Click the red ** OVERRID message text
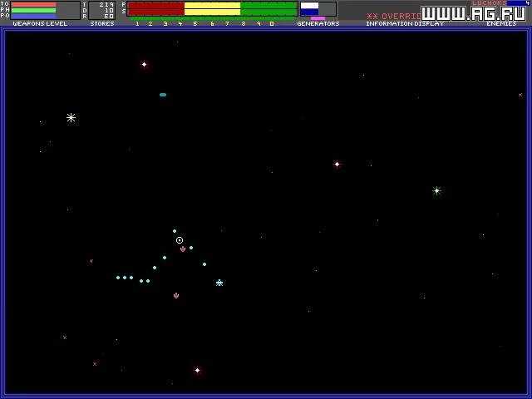The width and height of the screenshot is (532, 399). pyautogui.click(x=393, y=16)
